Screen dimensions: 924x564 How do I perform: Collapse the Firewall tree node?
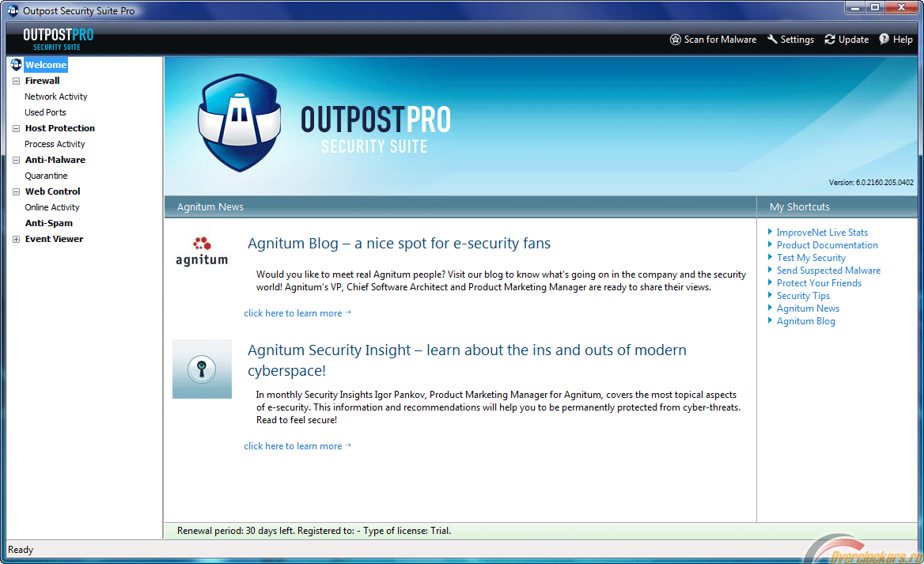(x=16, y=81)
